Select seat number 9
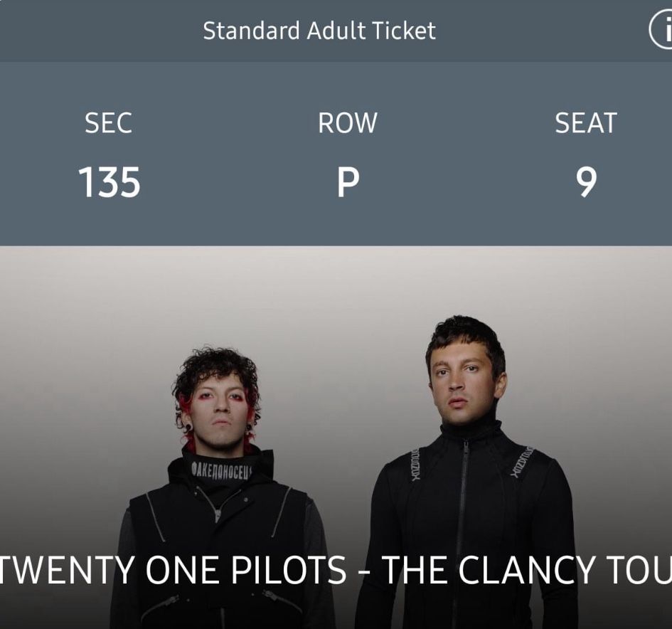This screenshot has width=672, height=629. tap(586, 182)
